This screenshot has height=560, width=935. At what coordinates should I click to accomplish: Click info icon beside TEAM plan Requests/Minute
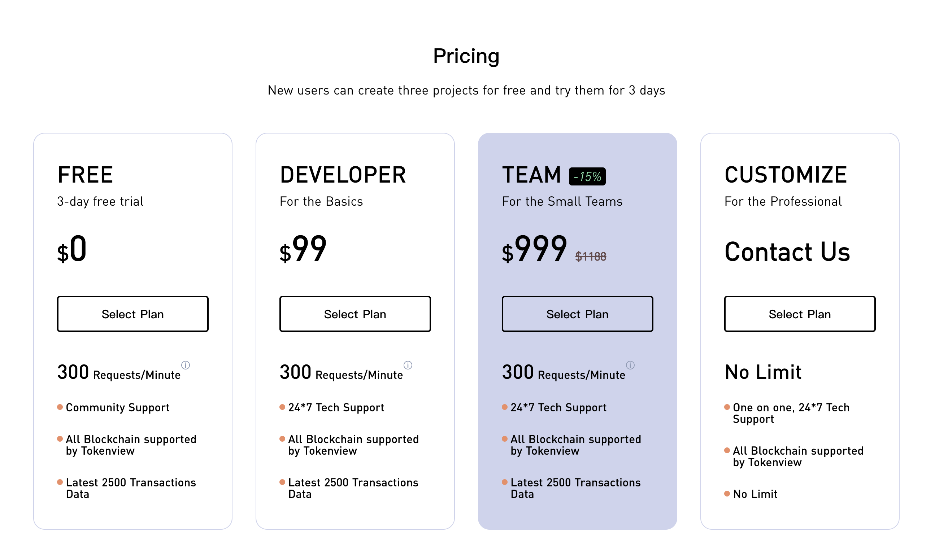(x=630, y=365)
